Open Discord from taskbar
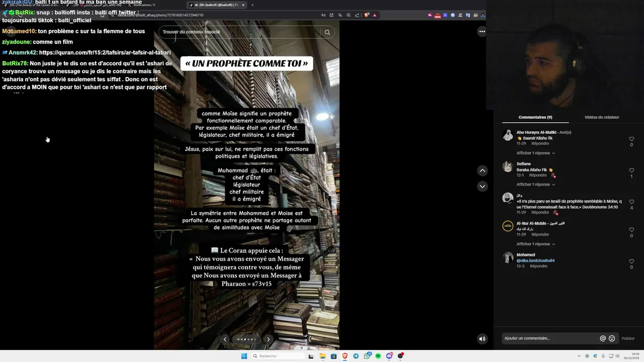The width and height of the screenshot is (644, 362). 389,356
